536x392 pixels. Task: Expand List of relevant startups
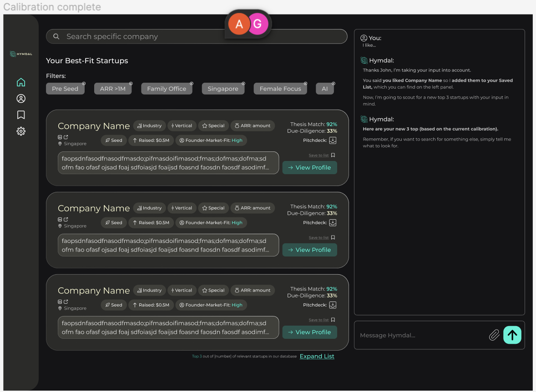[317, 357]
